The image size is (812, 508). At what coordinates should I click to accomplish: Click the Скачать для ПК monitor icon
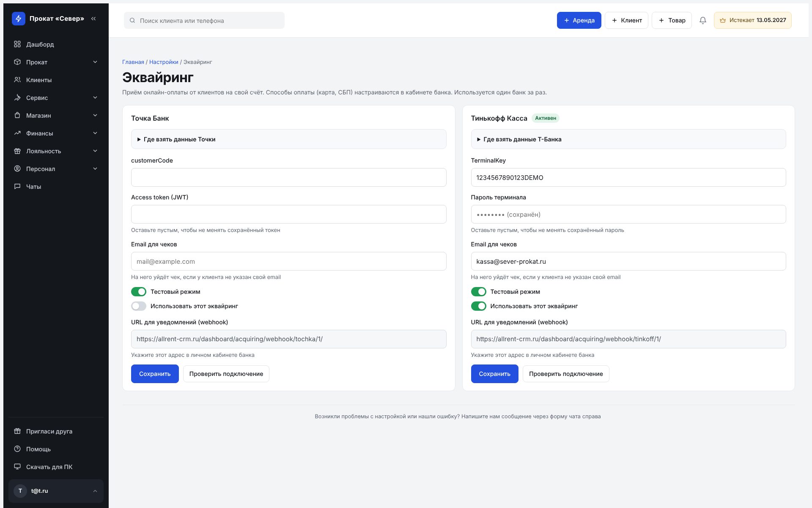tap(17, 467)
